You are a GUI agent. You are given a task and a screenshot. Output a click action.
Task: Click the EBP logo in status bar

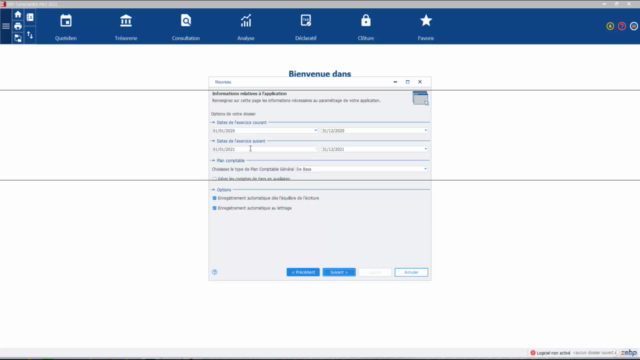629,353
